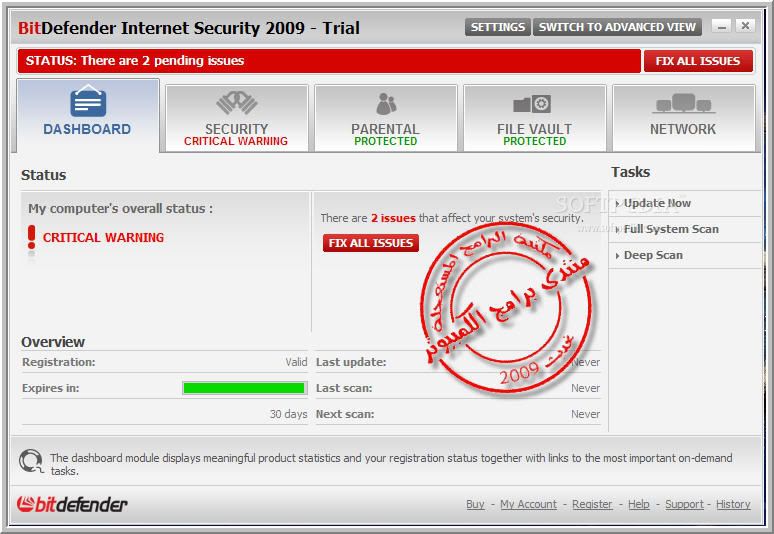Click the Parental people icon

pyautogui.click(x=386, y=104)
